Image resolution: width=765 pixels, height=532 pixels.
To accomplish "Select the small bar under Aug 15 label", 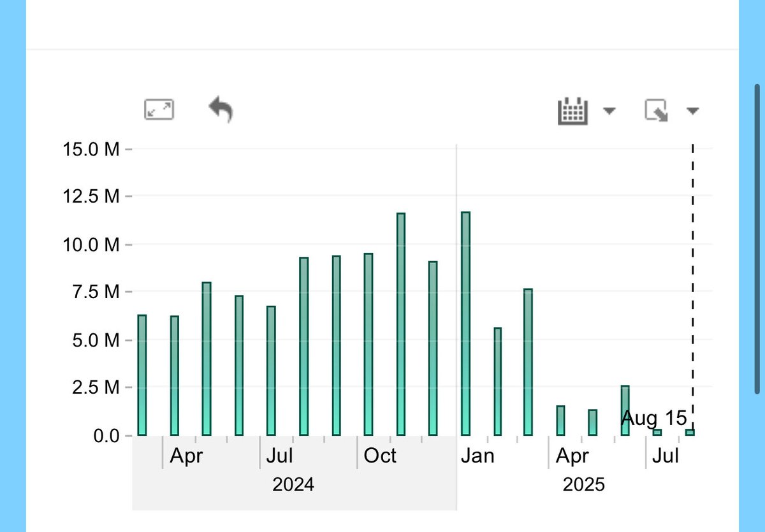I will (690, 433).
